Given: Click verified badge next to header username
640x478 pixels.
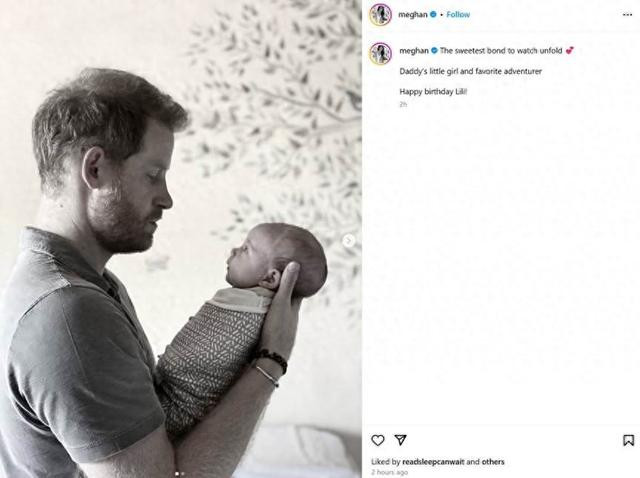Looking at the screenshot, I should point(433,14).
